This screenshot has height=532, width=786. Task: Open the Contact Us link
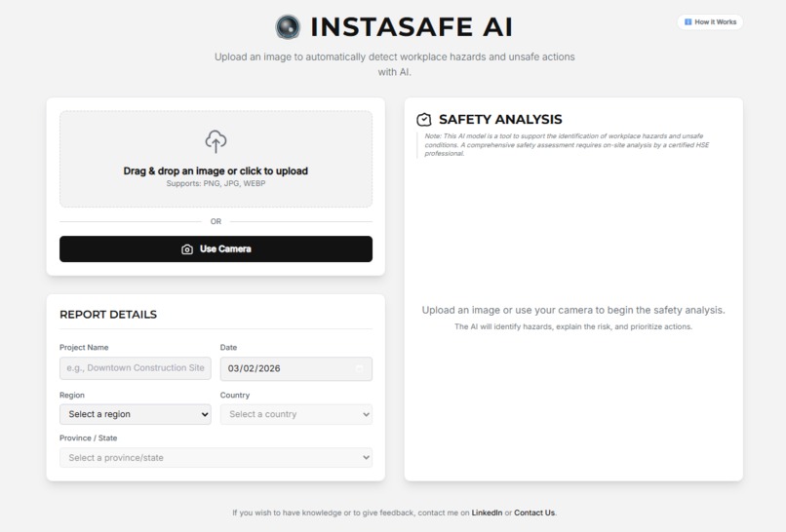[534, 513]
